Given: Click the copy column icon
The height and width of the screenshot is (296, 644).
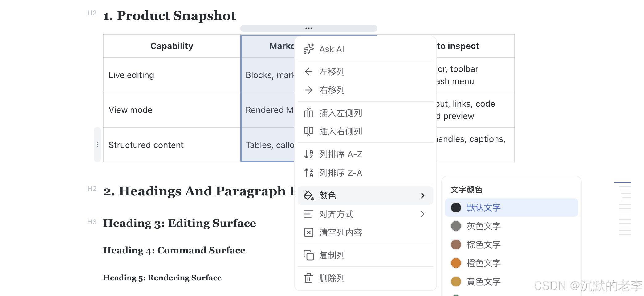Looking at the screenshot, I should point(309,255).
